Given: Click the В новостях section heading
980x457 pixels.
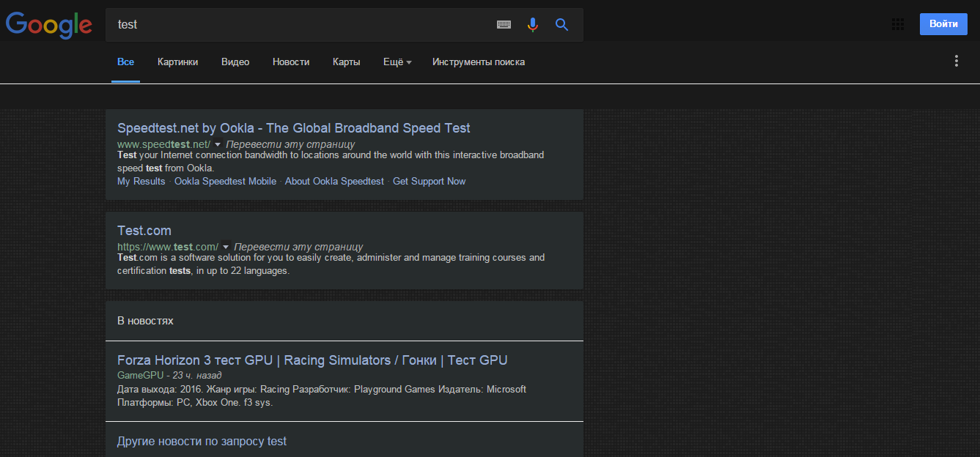Looking at the screenshot, I should tap(145, 321).
